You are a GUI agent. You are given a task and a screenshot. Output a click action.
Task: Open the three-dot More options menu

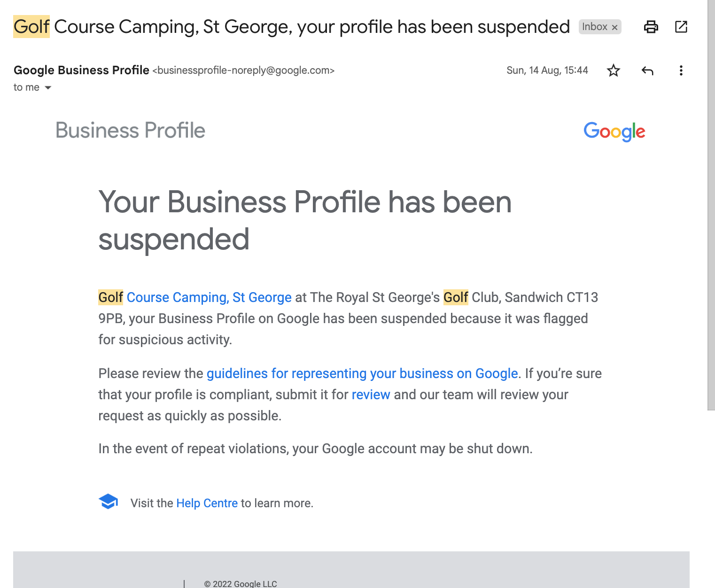coord(681,70)
